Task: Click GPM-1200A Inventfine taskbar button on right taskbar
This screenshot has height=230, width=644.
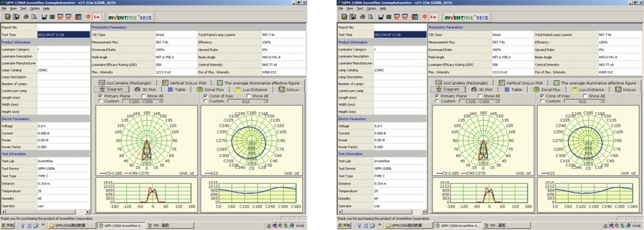Action: click(457, 226)
